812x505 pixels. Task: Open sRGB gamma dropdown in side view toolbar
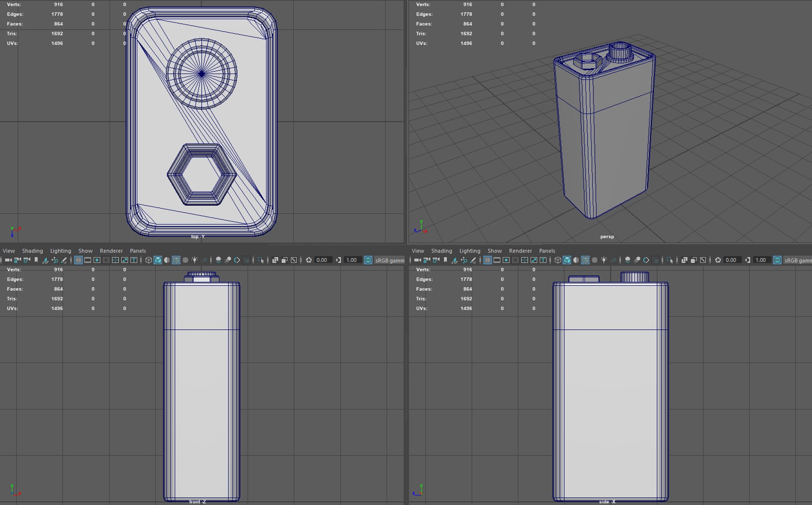click(798, 260)
